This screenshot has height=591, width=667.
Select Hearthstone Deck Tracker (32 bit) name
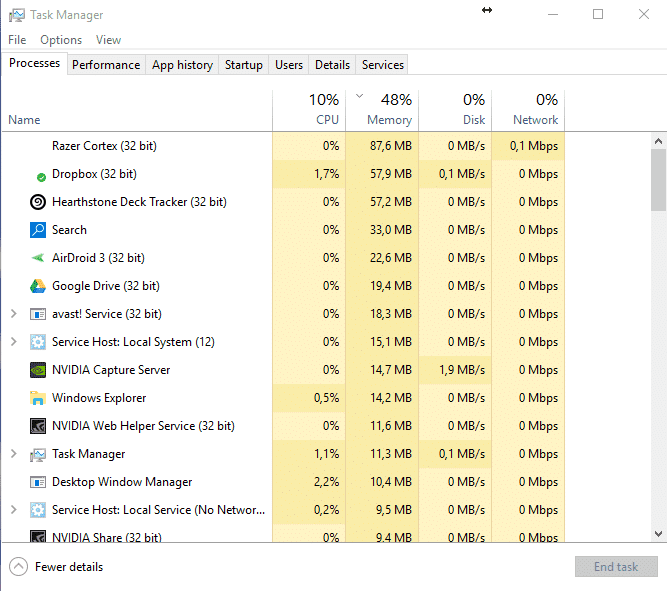point(139,202)
